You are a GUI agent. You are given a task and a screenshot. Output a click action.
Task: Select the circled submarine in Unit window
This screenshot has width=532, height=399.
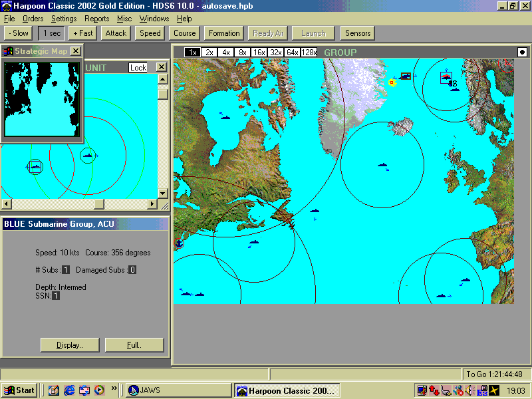pyautogui.click(x=88, y=156)
